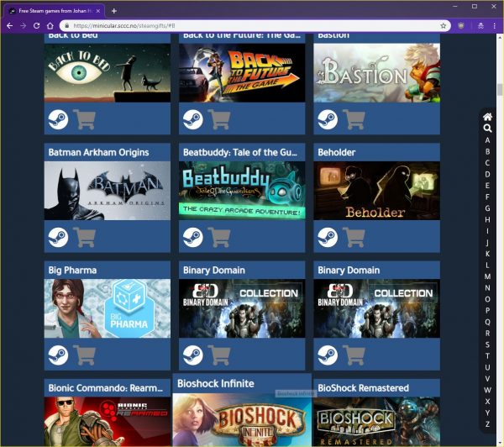
Task: Jump to letter B in the index
Action: pos(487,151)
